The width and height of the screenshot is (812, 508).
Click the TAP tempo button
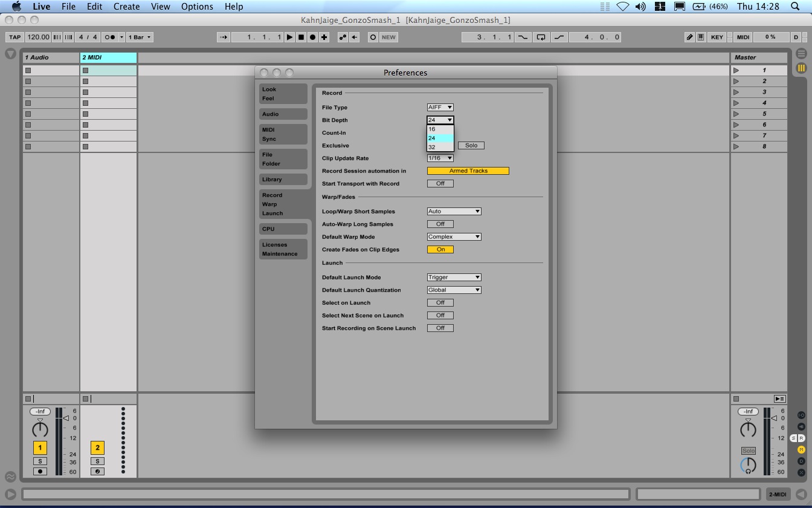14,37
